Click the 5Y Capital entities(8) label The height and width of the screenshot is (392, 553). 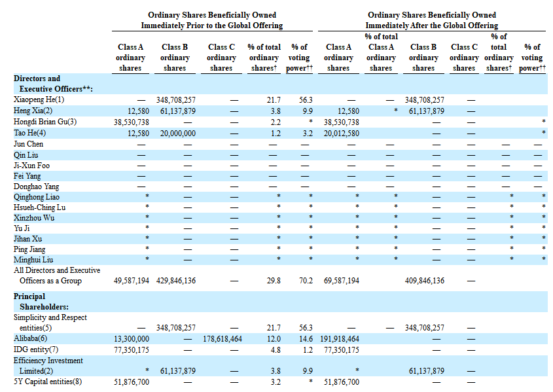click(x=48, y=382)
